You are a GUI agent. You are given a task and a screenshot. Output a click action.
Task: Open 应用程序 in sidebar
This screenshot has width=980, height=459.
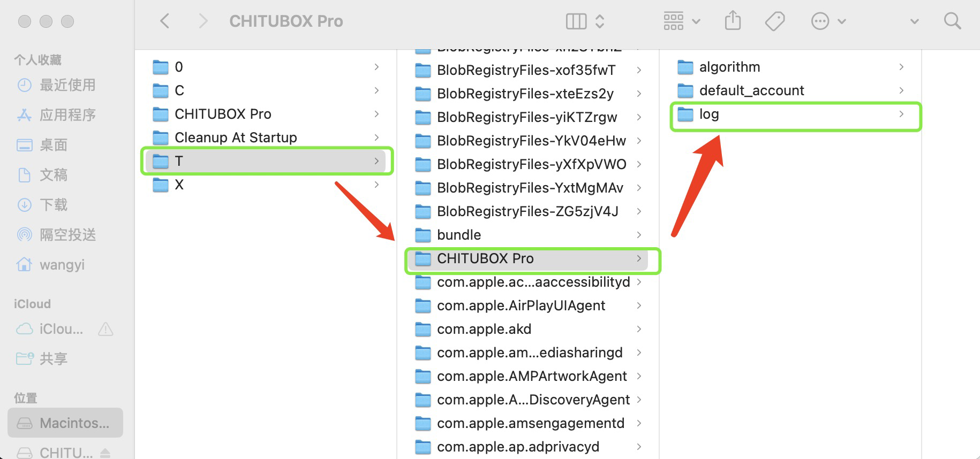tap(65, 115)
